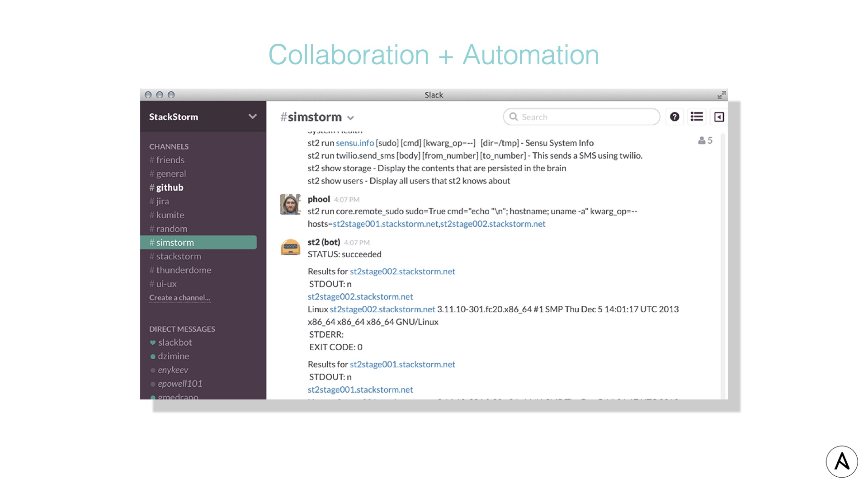Click the twilio.send_sms command line

pos(475,155)
